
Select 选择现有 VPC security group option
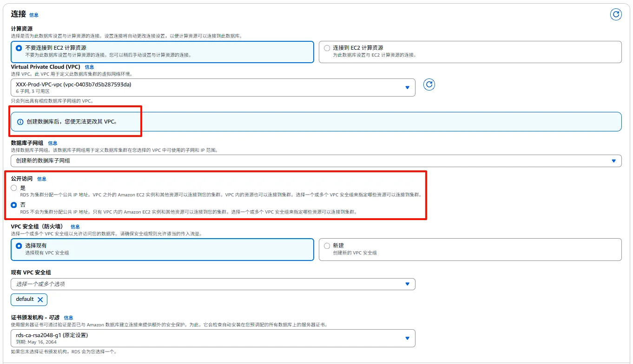coord(19,246)
